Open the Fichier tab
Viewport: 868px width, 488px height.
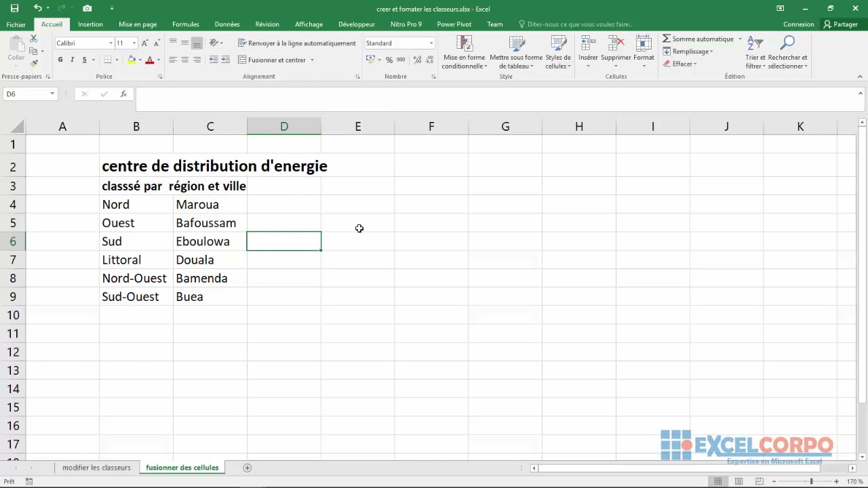(16, 24)
